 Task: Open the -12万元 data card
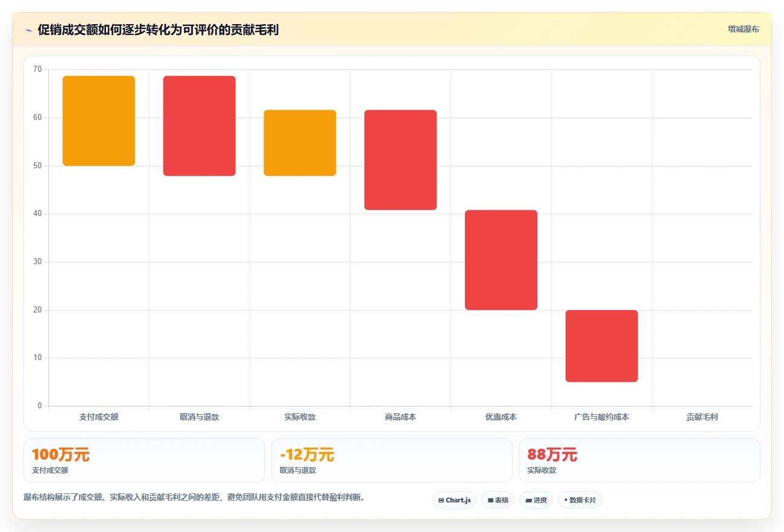[x=392, y=460]
